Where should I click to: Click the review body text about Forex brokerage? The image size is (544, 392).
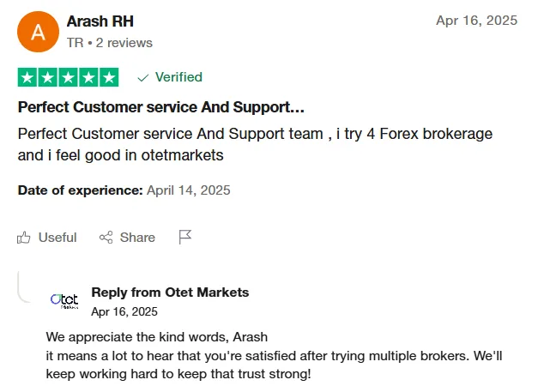(255, 145)
